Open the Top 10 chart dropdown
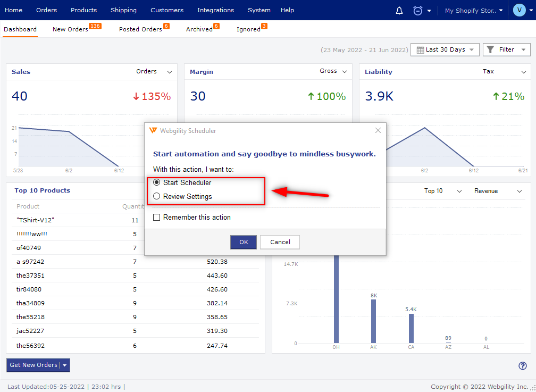The image size is (536, 392). click(x=443, y=191)
